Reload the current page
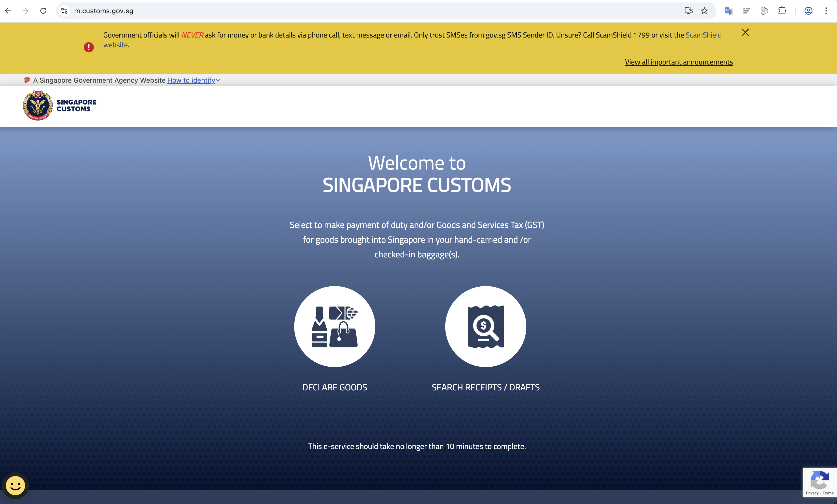The image size is (837, 504). pos(43,11)
